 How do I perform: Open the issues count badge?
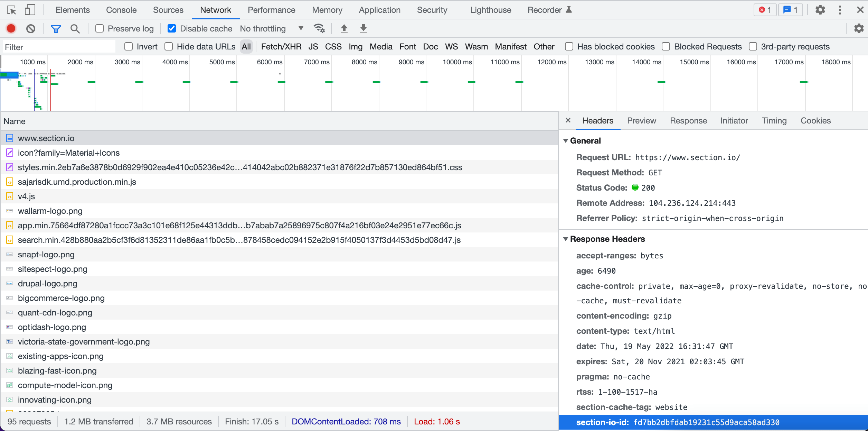[x=790, y=10]
